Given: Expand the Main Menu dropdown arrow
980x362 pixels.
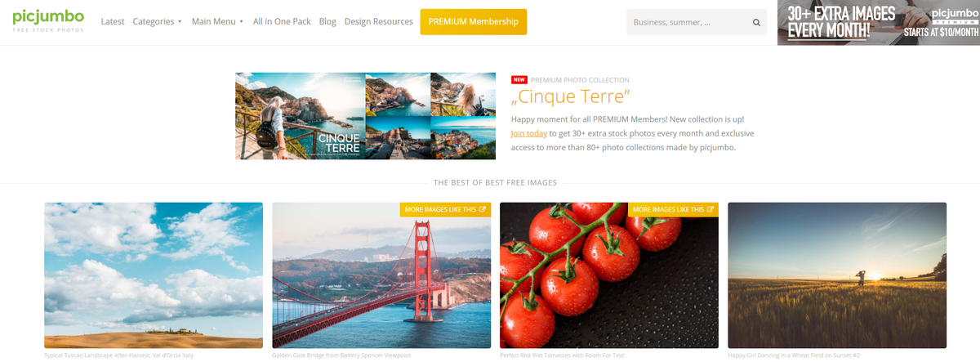Looking at the screenshot, I should click(x=242, y=22).
